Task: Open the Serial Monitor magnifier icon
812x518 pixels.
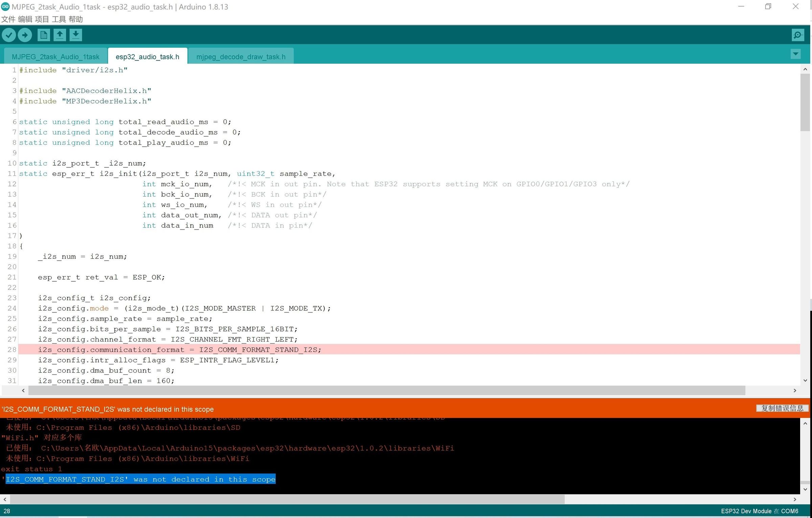Action: click(x=798, y=35)
